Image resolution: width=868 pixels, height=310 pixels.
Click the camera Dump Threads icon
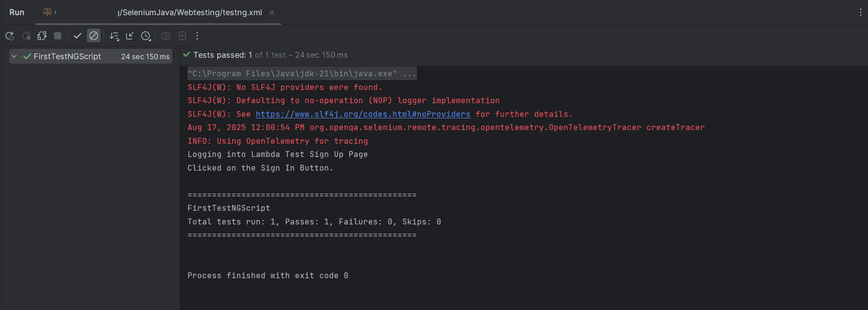[x=165, y=36]
